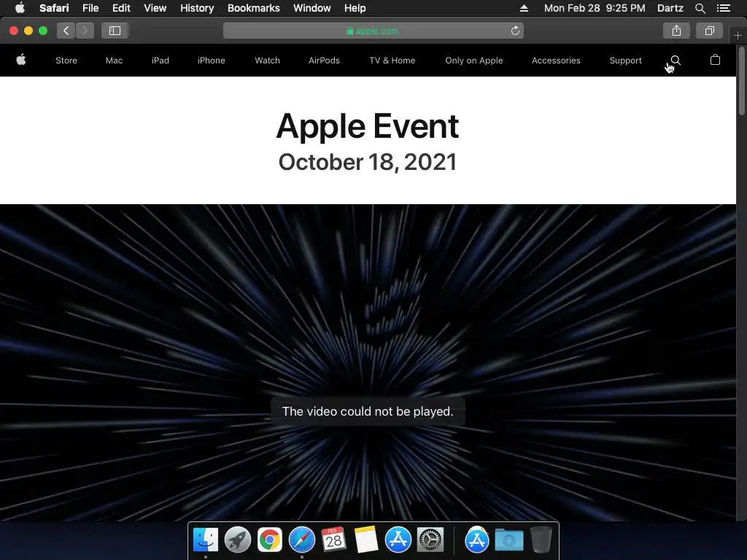Click the Dartz user name in menu bar
Viewport: 747px width, 560px height.
pos(670,8)
